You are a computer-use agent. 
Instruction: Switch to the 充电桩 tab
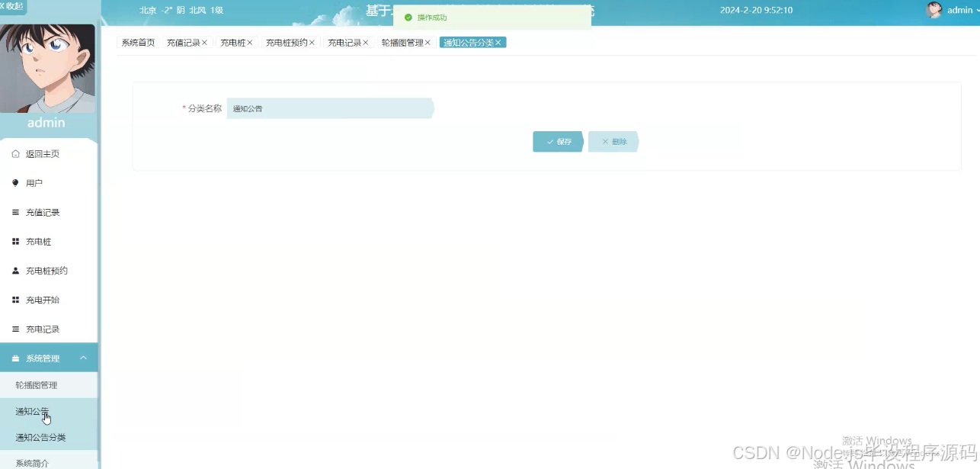pyautogui.click(x=232, y=43)
